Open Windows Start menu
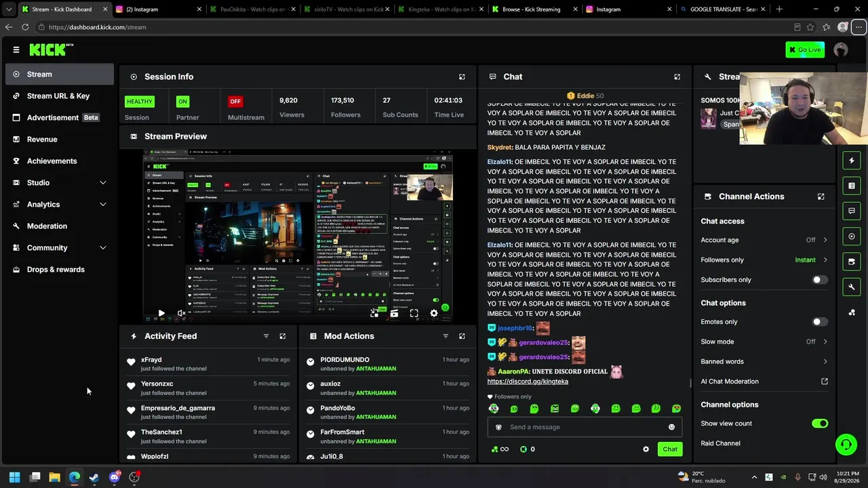The height and width of the screenshot is (488, 868). pyautogui.click(x=15, y=477)
